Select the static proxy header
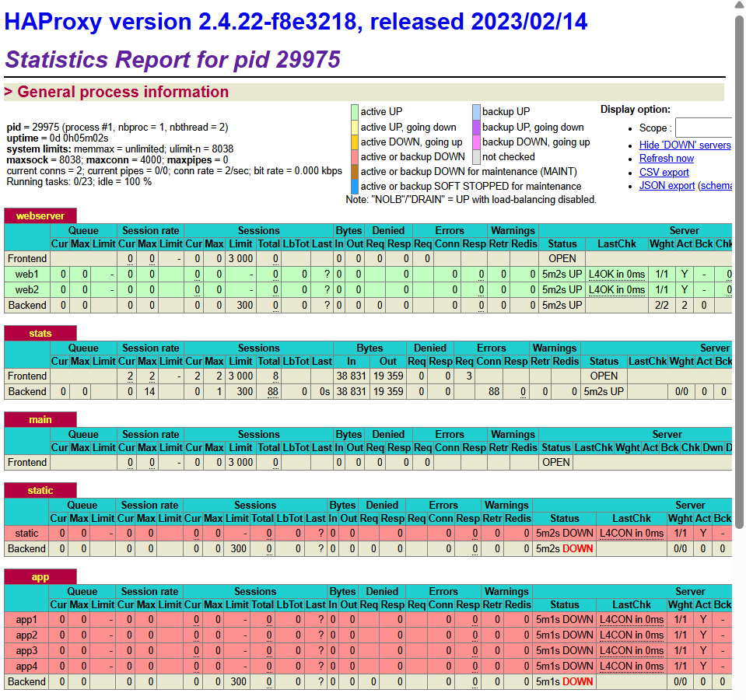Screen dimensions: 746x700 (x=40, y=491)
